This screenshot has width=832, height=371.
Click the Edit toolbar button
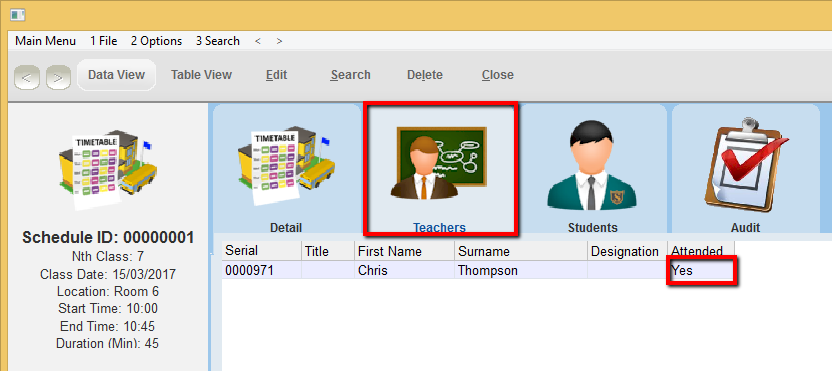276,75
